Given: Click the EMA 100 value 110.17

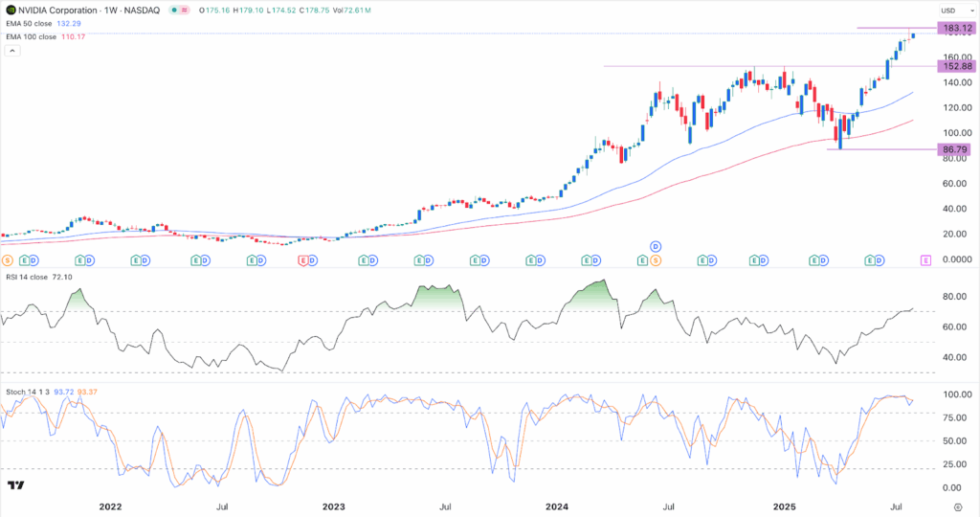Looking at the screenshot, I should pos(73,37).
